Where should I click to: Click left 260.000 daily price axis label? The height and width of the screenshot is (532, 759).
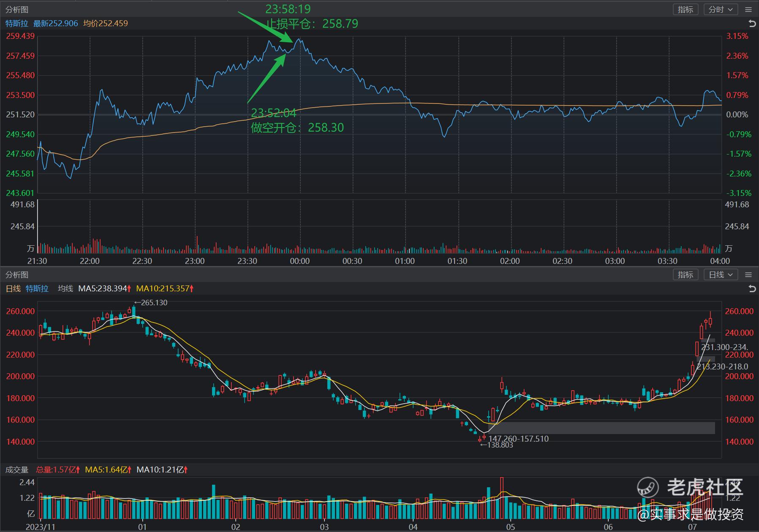tap(20, 311)
